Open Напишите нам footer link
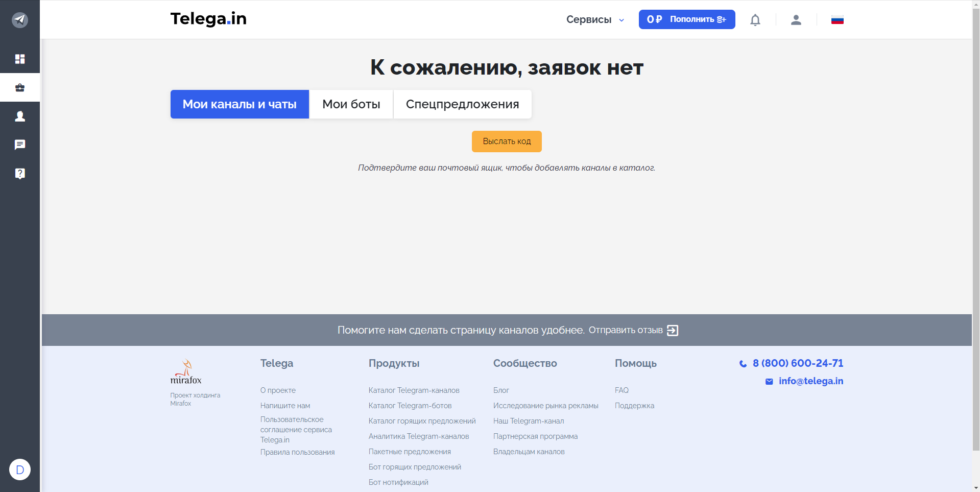 [285, 406]
